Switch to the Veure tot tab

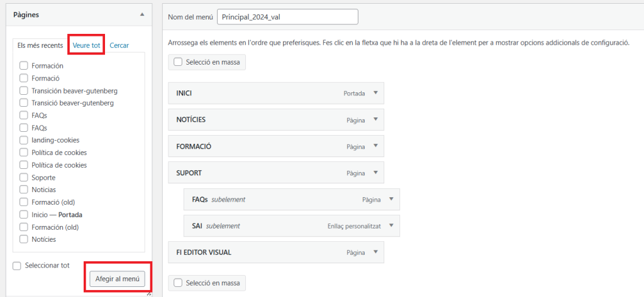(86, 45)
